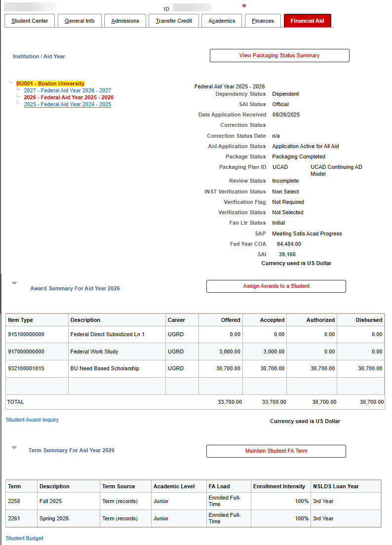Click Maintain Student FA Term button
Viewport: 392px width, 545px height.
pyautogui.click(x=276, y=451)
